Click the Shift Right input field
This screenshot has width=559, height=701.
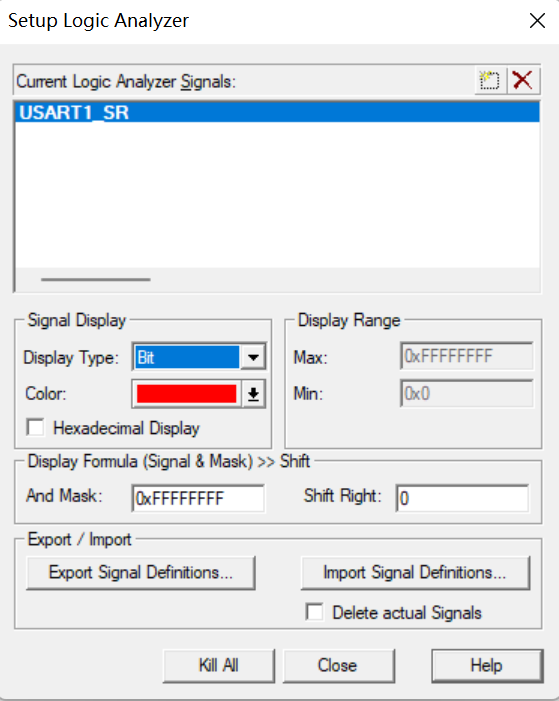coord(462,498)
